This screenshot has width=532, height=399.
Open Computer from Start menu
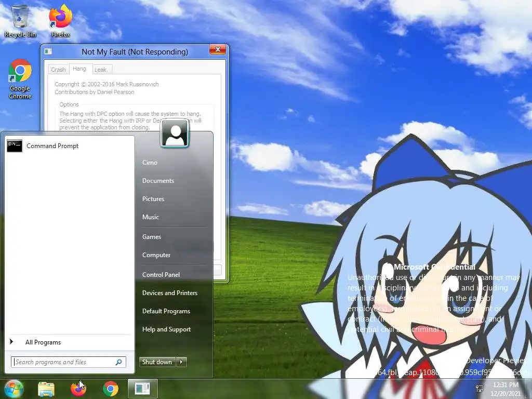156,255
